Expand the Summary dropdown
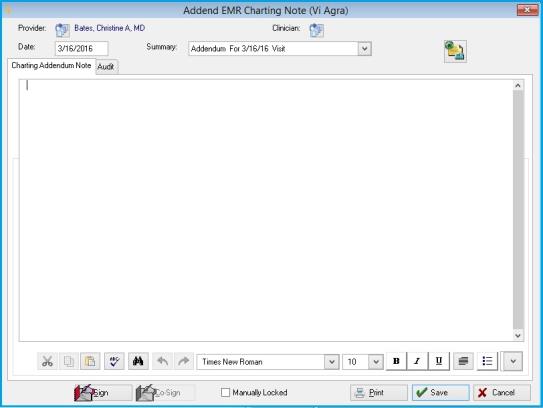This screenshot has height=408, width=543. [365, 49]
